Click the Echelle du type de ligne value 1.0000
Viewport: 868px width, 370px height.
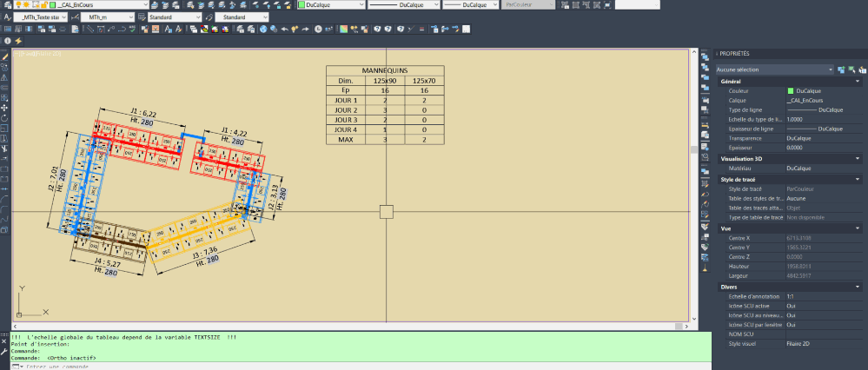pyautogui.click(x=794, y=120)
